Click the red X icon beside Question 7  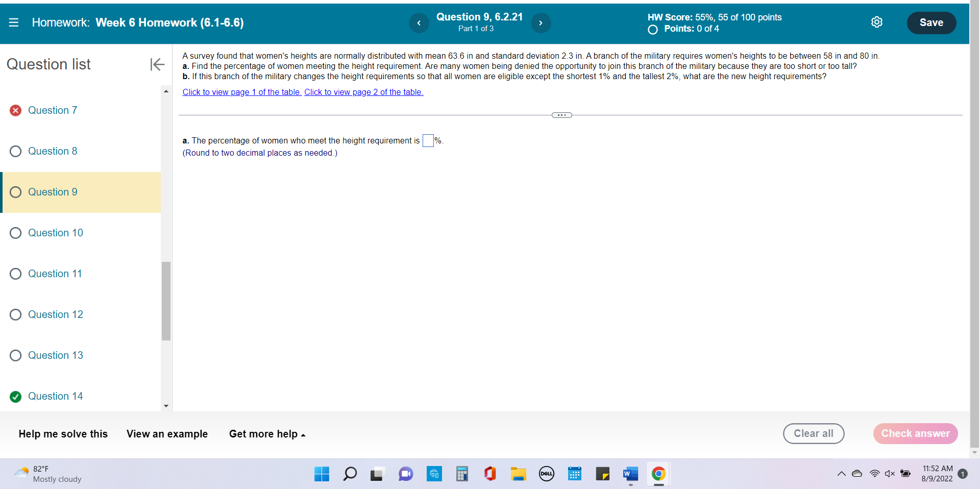(x=15, y=110)
